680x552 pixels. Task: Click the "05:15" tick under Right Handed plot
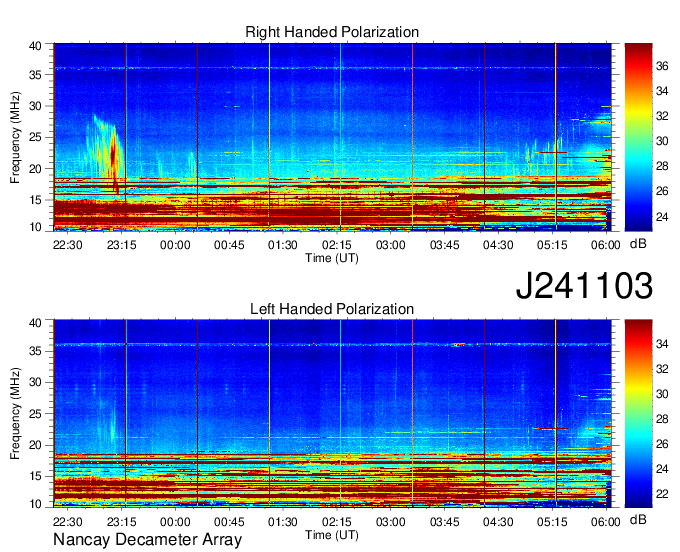tap(552, 245)
